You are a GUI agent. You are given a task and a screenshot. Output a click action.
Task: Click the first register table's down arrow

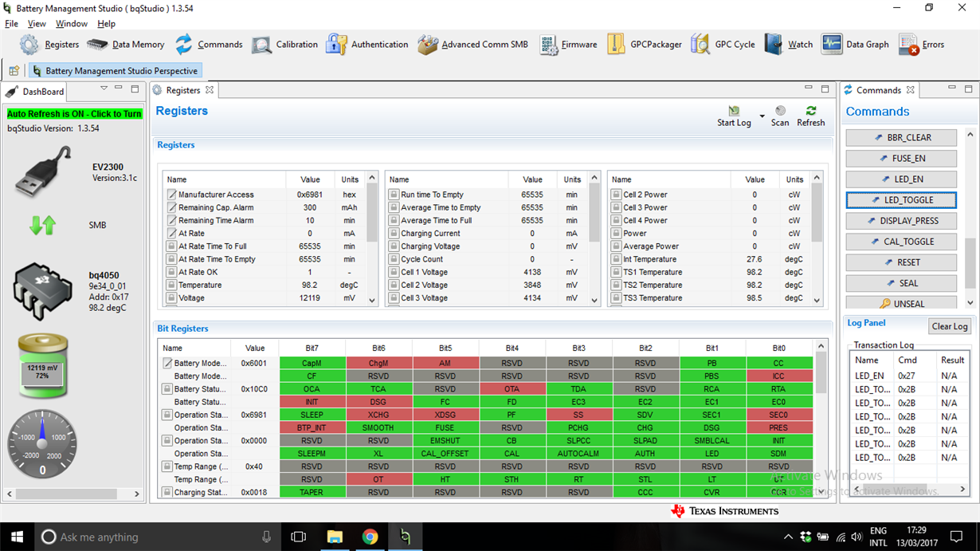click(x=372, y=301)
